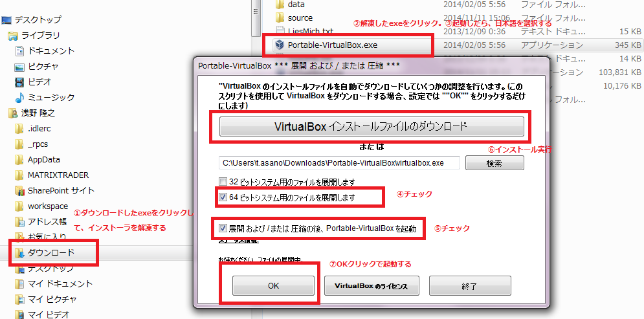Click the マイ ピクチャ folder icon
This screenshot has height=319, width=644.
coord(19,300)
